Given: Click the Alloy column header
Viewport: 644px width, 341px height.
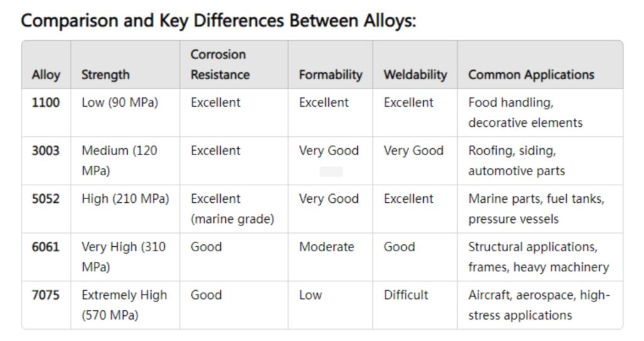Looking at the screenshot, I should (x=46, y=75).
